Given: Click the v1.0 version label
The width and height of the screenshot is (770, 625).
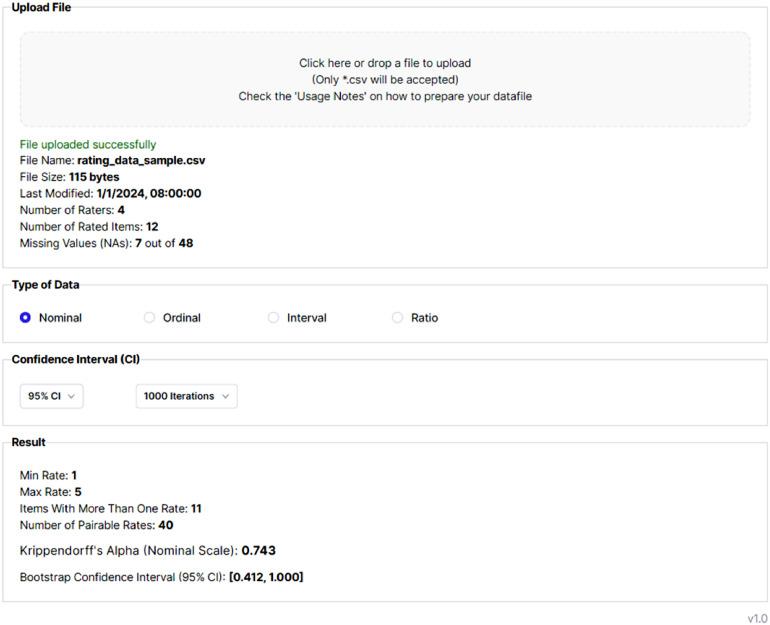Looking at the screenshot, I should (757, 618).
